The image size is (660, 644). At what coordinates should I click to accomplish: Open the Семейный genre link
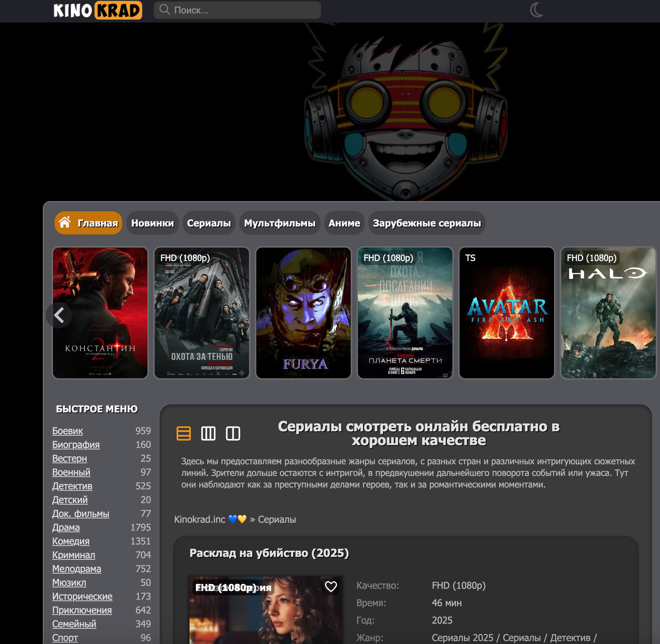point(74,624)
